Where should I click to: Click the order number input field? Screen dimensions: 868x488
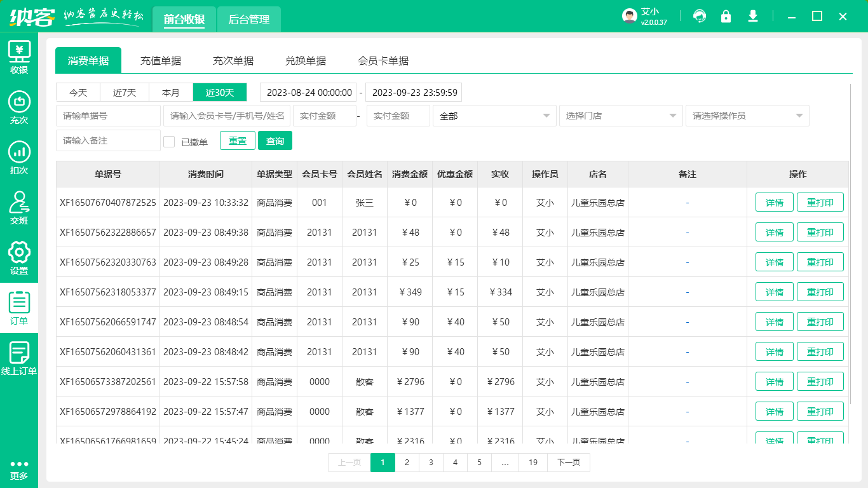tap(108, 116)
